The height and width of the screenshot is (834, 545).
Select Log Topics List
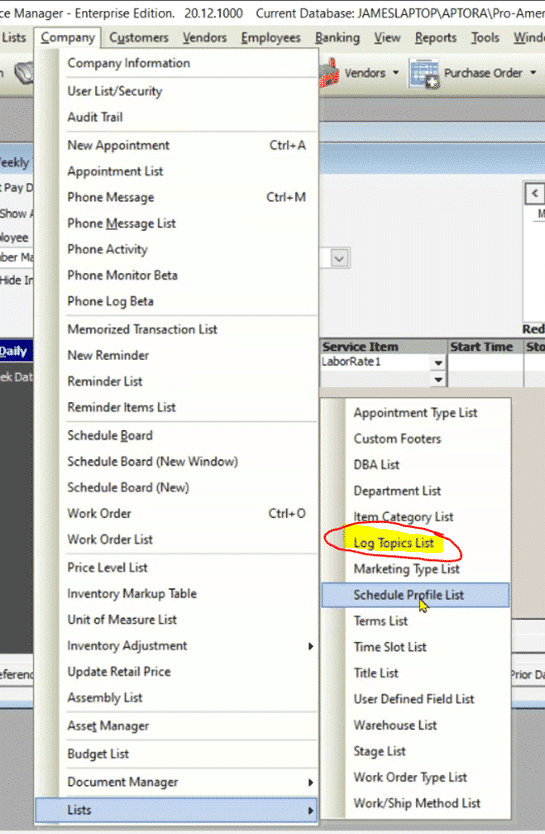point(393,543)
